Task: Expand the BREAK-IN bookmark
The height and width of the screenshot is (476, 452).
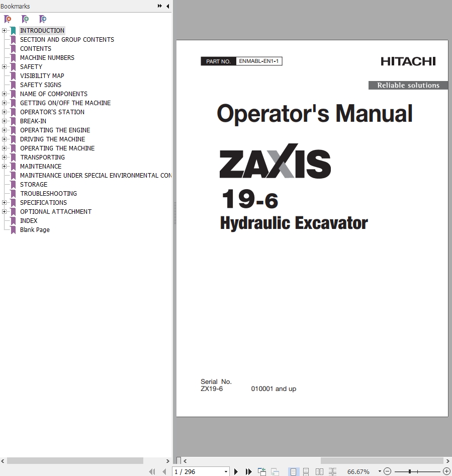Action: click(4, 121)
